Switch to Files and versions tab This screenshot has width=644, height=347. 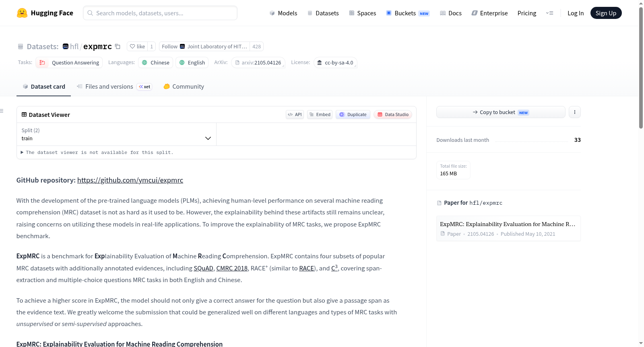pyautogui.click(x=114, y=86)
